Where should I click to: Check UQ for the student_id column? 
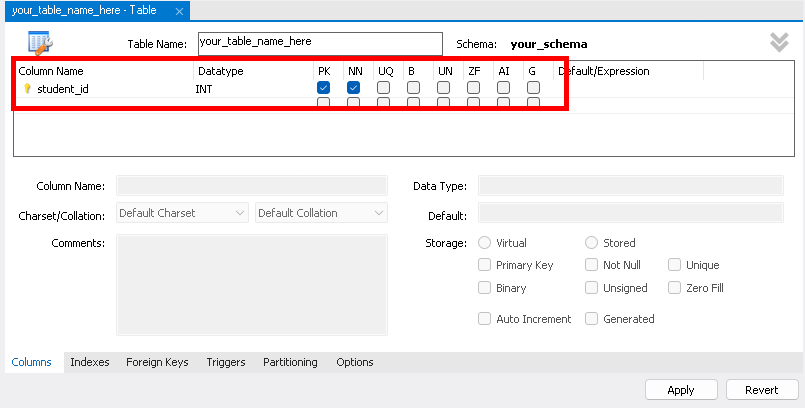(x=383, y=88)
